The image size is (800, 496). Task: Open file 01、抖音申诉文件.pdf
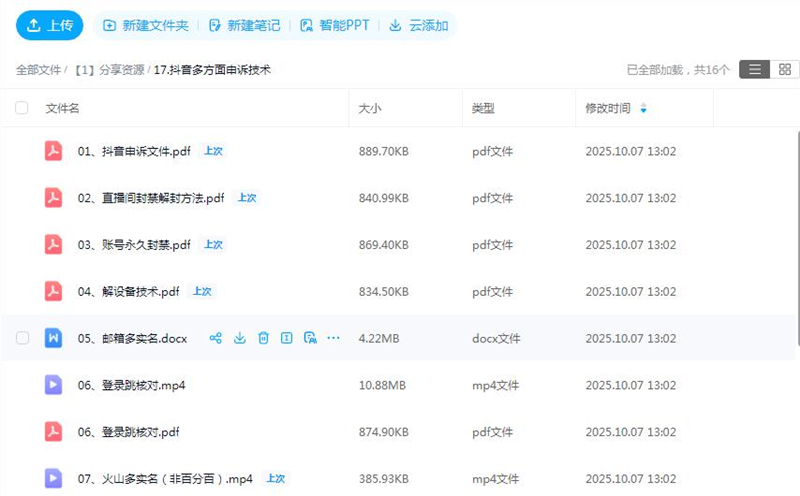[134, 152]
